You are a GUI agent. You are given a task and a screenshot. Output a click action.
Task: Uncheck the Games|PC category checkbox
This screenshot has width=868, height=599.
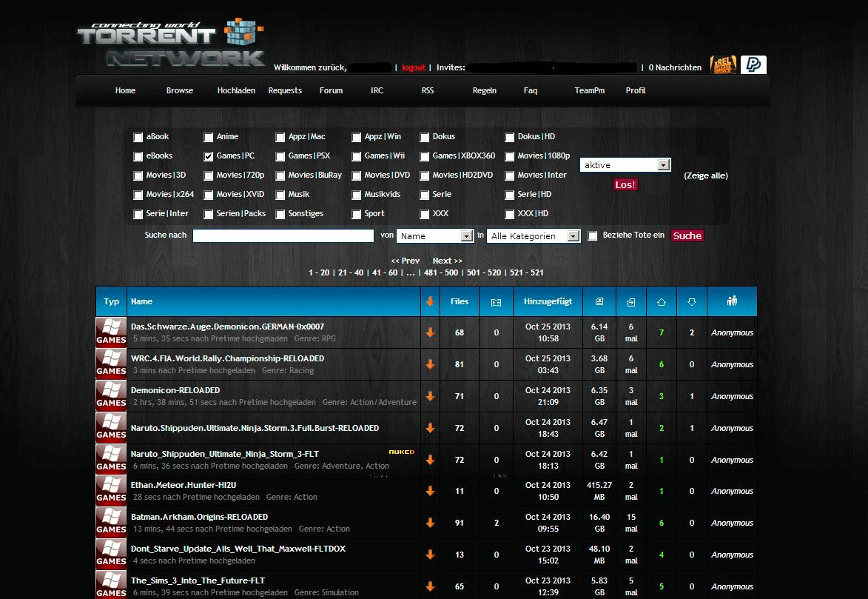click(208, 156)
